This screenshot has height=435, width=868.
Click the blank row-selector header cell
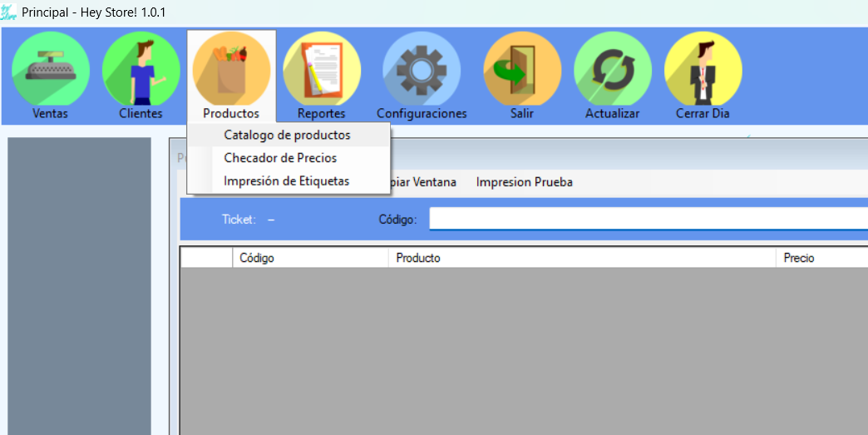click(x=206, y=258)
